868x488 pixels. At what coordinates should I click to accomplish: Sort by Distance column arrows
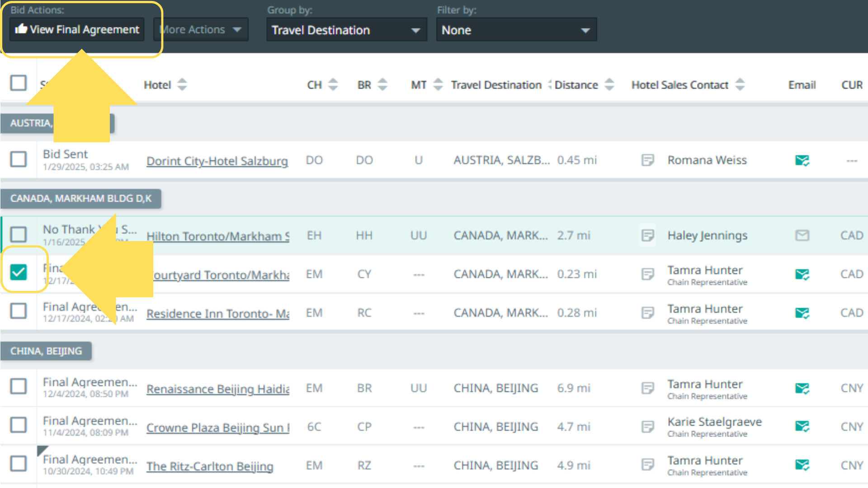point(609,84)
